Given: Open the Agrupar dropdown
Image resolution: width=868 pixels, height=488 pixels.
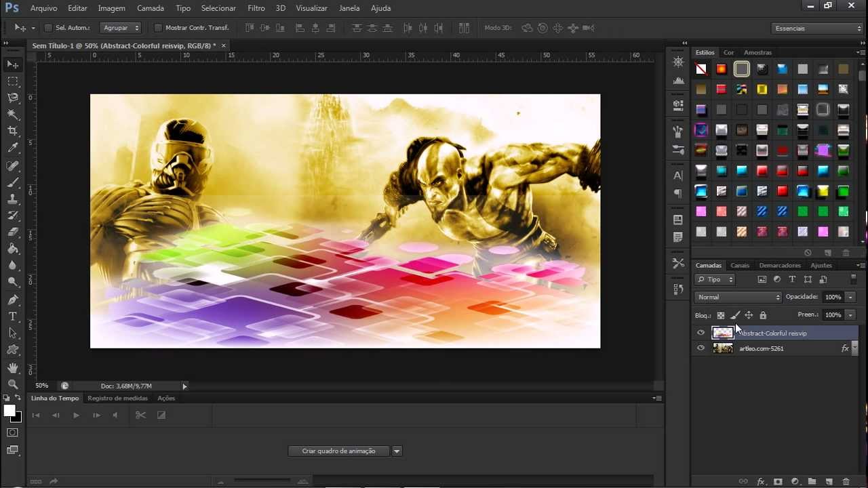Looking at the screenshot, I should pos(121,28).
